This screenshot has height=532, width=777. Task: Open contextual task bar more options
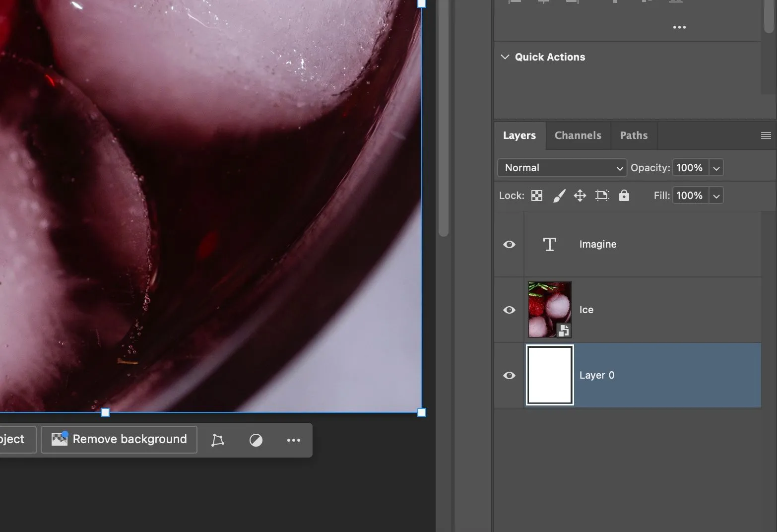point(294,440)
